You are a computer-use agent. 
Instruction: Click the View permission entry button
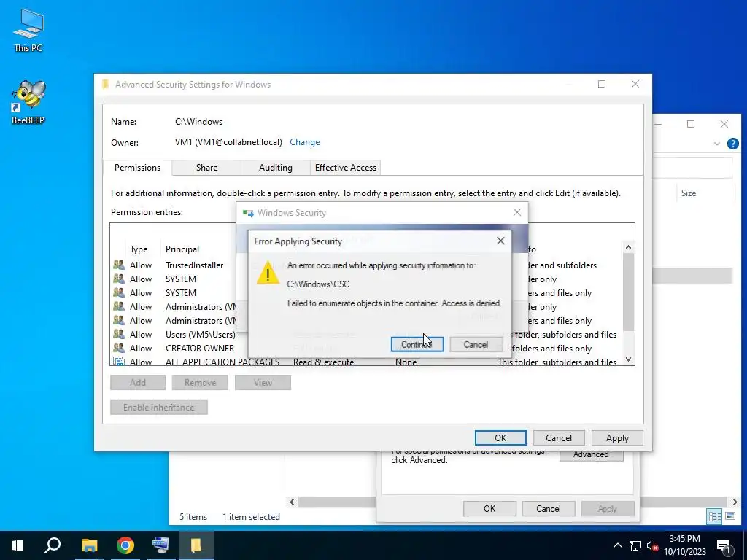pos(263,382)
